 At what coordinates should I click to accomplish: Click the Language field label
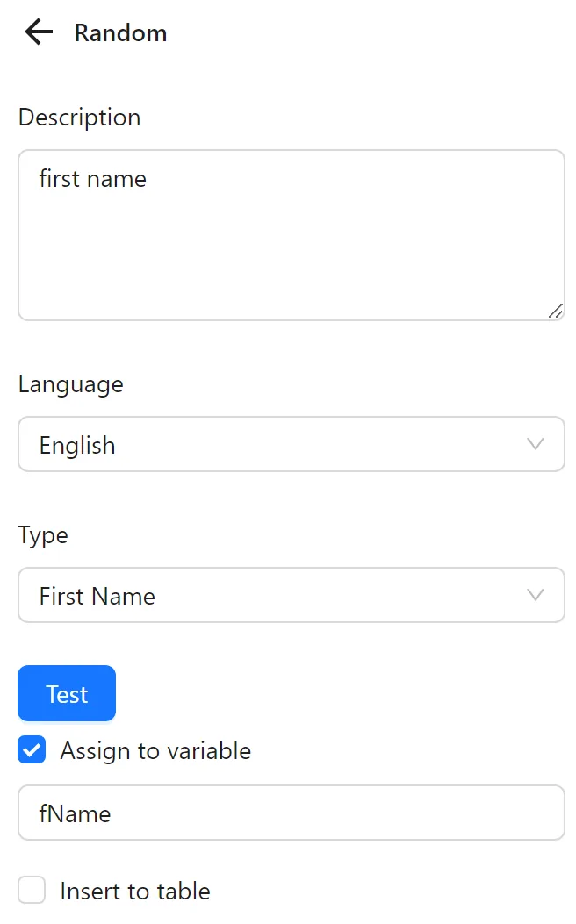click(x=70, y=383)
